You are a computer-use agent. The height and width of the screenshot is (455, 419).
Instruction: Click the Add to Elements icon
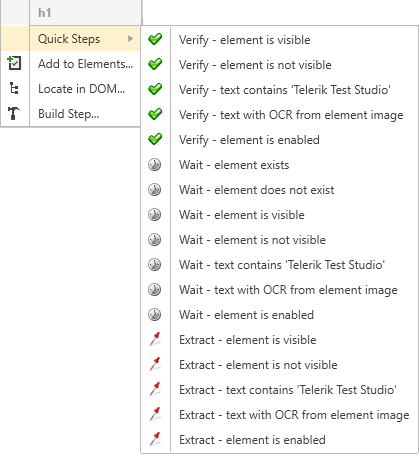(14, 63)
